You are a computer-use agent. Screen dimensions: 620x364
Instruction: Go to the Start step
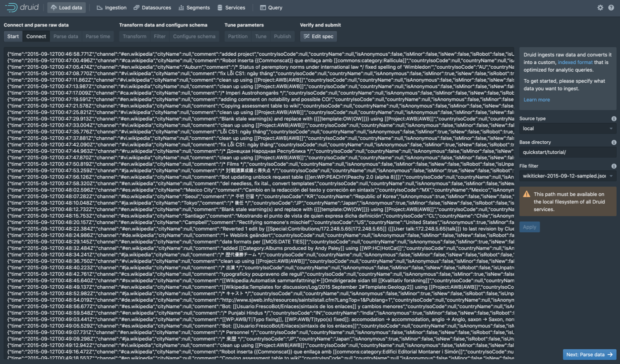(x=13, y=36)
